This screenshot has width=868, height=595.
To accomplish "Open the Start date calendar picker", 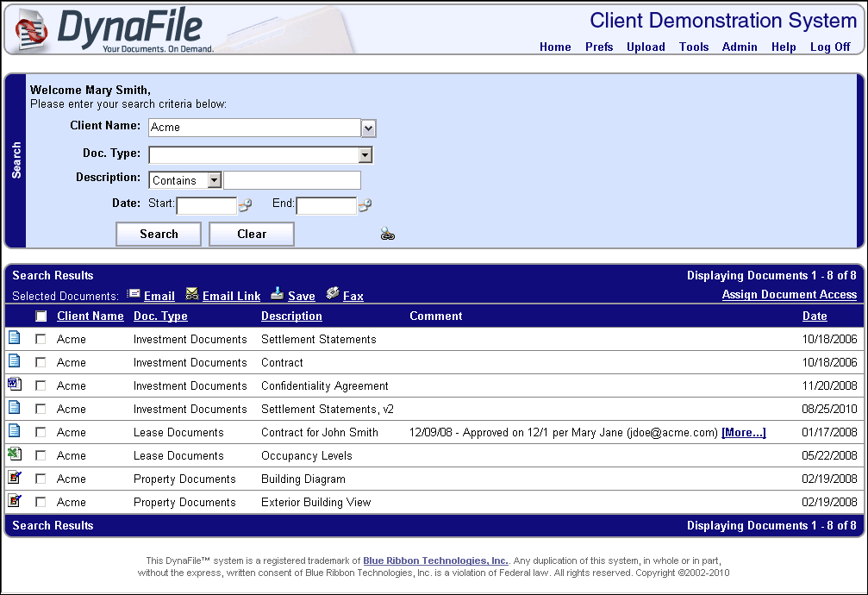I will coord(246,205).
